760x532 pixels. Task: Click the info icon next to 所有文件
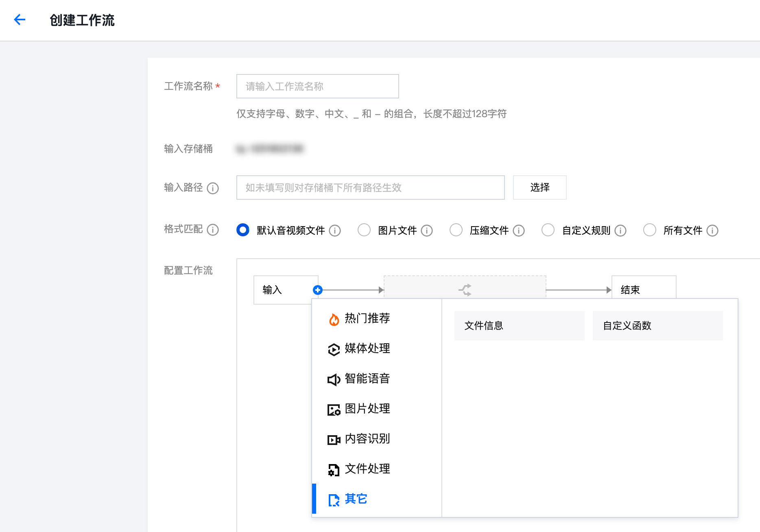(x=712, y=231)
